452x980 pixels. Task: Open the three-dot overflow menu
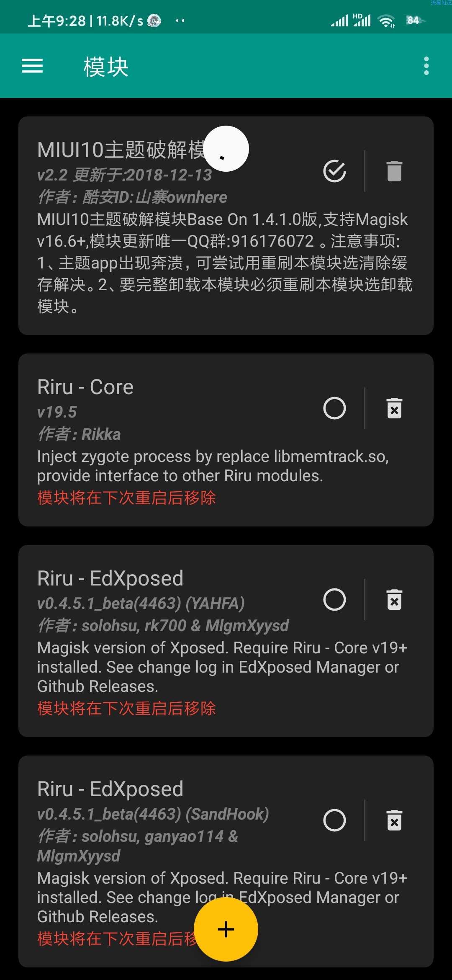426,66
